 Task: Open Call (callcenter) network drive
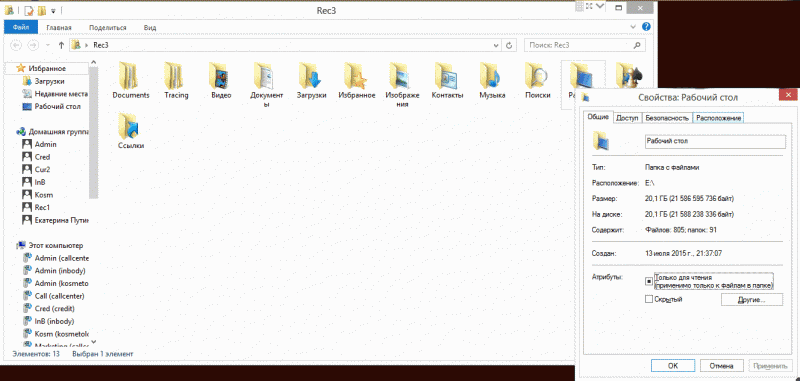coord(54,296)
